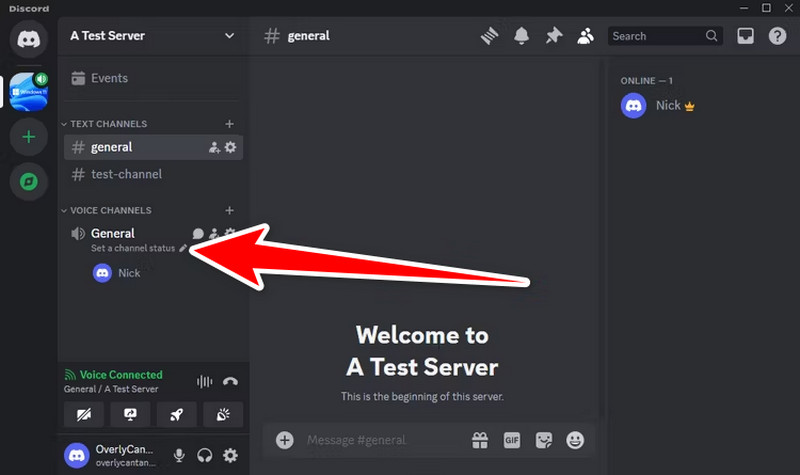Open the A Test Server dropdown menu
Image resolution: width=800 pixels, height=475 pixels.
pos(152,36)
